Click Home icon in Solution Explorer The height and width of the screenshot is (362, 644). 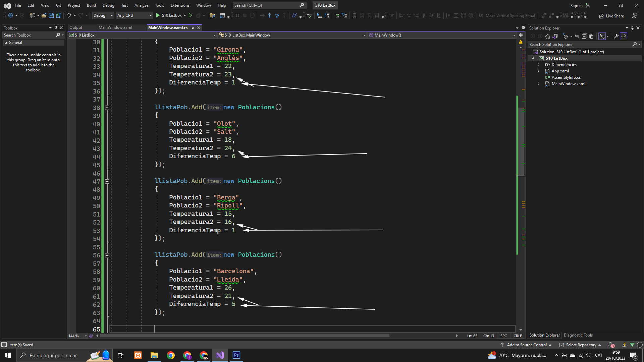[x=548, y=36]
